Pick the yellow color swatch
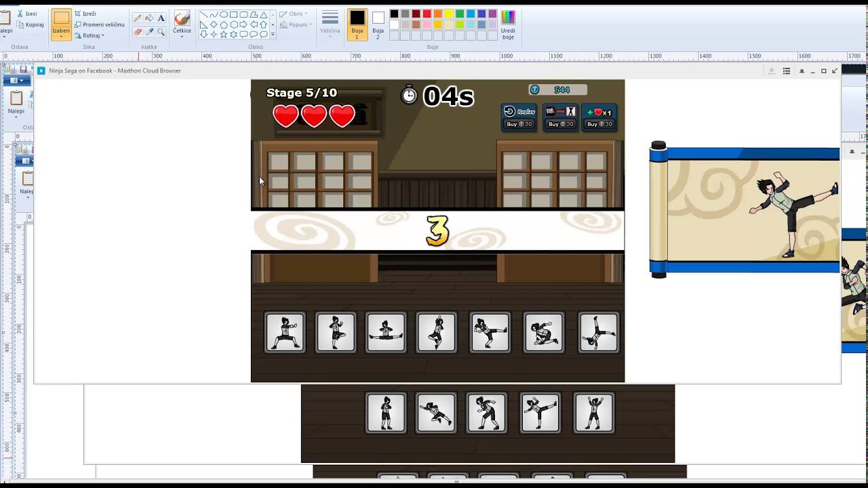 click(x=448, y=14)
